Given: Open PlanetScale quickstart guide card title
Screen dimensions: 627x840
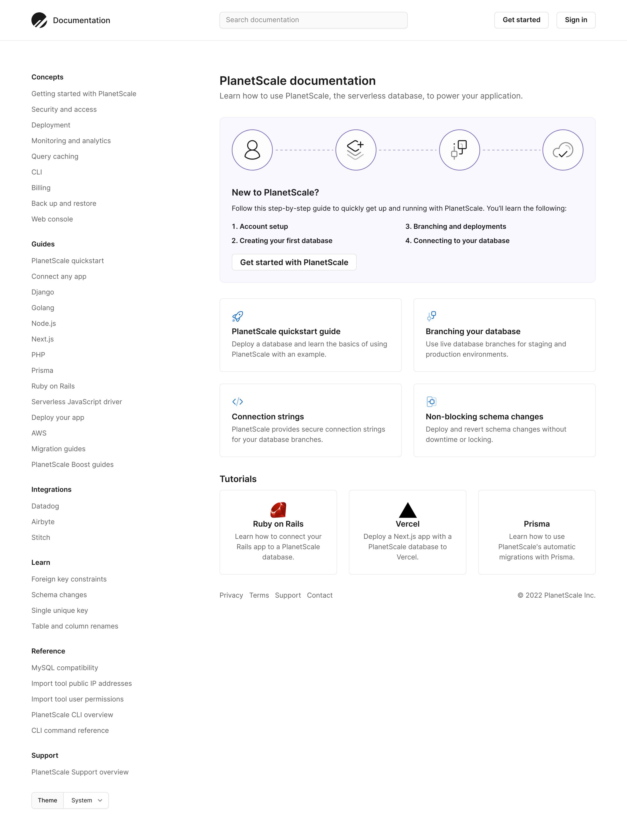Looking at the screenshot, I should pyautogui.click(x=286, y=331).
